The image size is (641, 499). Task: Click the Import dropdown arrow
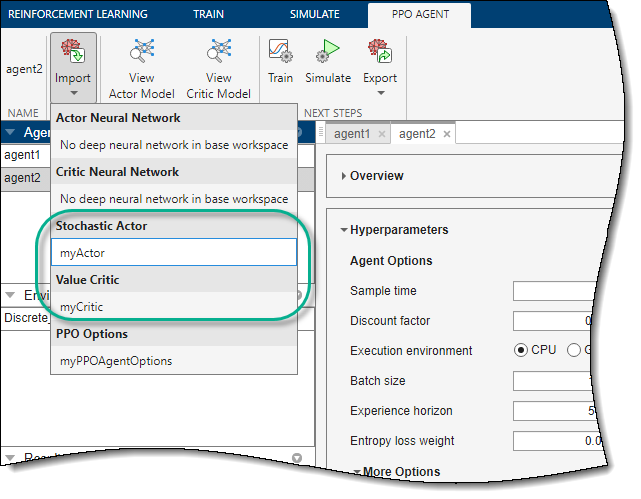[x=74, y=93]
